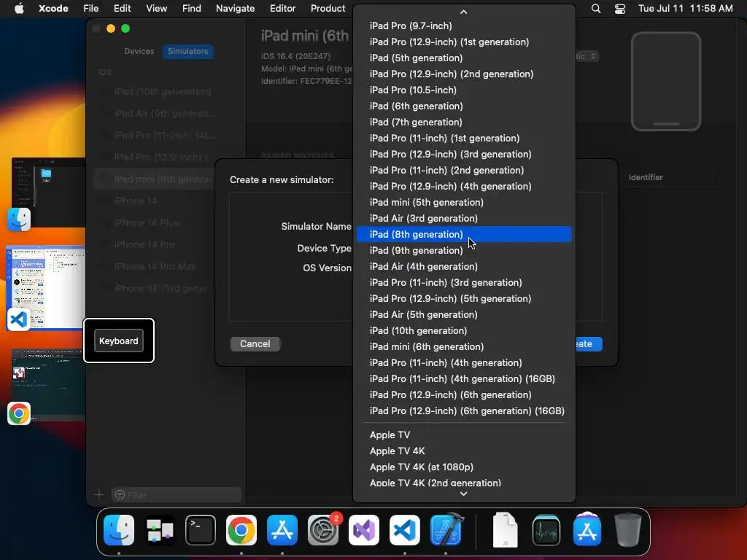Select iPad Pro (11-inch) (4th generation) (16GB)
Viewport: 747px width, 560px height.
(x=463, y=379)
